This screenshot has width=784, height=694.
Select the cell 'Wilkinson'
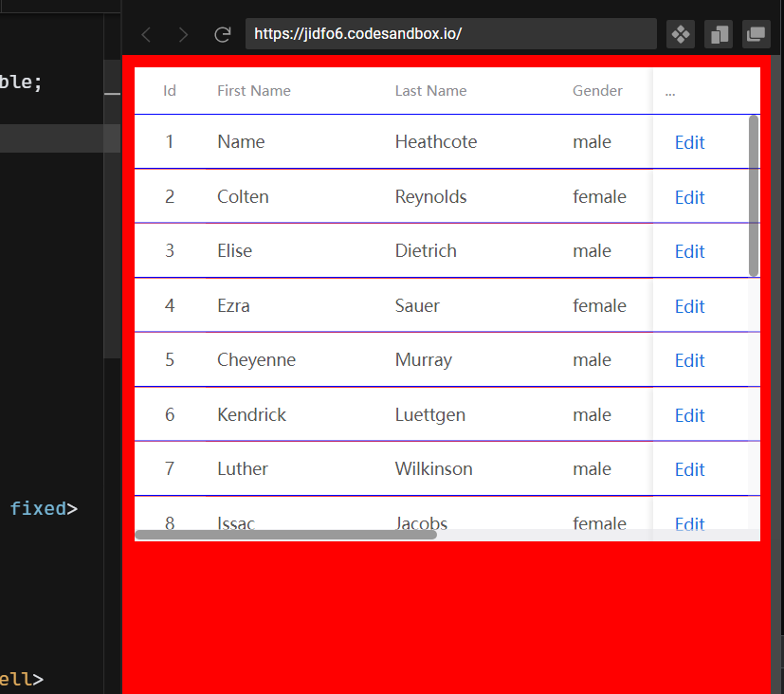(433, 469)
